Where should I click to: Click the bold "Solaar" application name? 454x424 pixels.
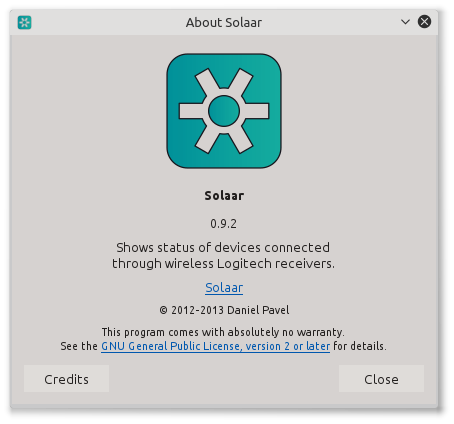point(224,195)
